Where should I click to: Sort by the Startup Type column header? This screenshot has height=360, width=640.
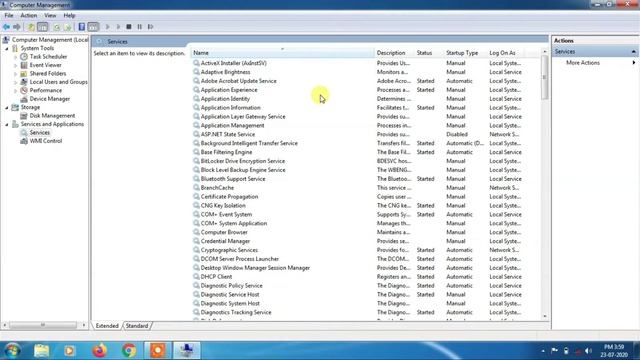[x=465, y=53]
